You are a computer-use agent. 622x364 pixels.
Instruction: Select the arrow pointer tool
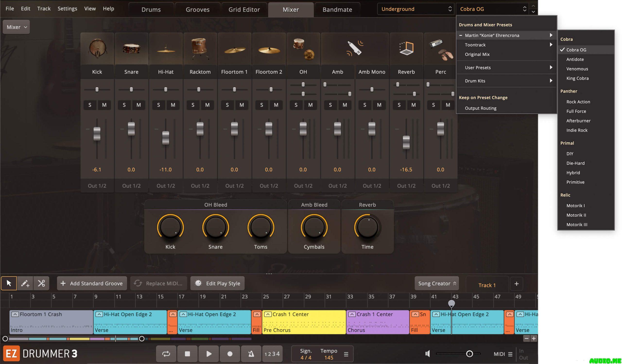pyautogui.click(x=9, y=283)
